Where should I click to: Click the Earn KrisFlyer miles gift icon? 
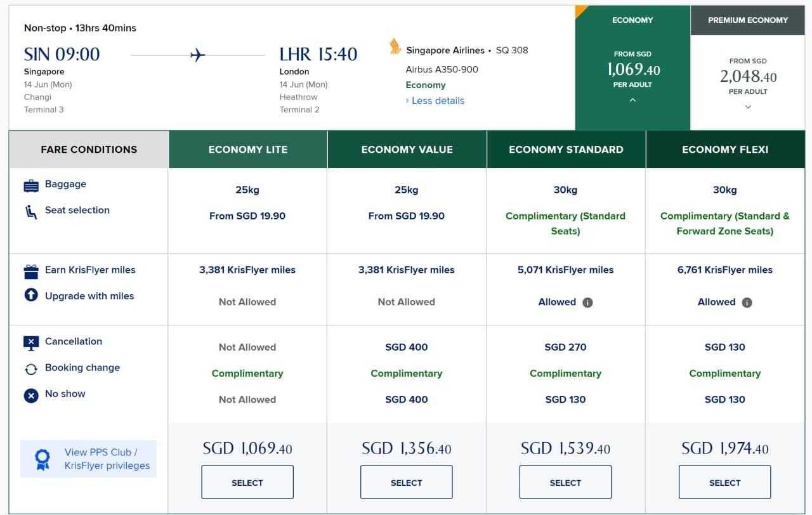click(31, 271)
